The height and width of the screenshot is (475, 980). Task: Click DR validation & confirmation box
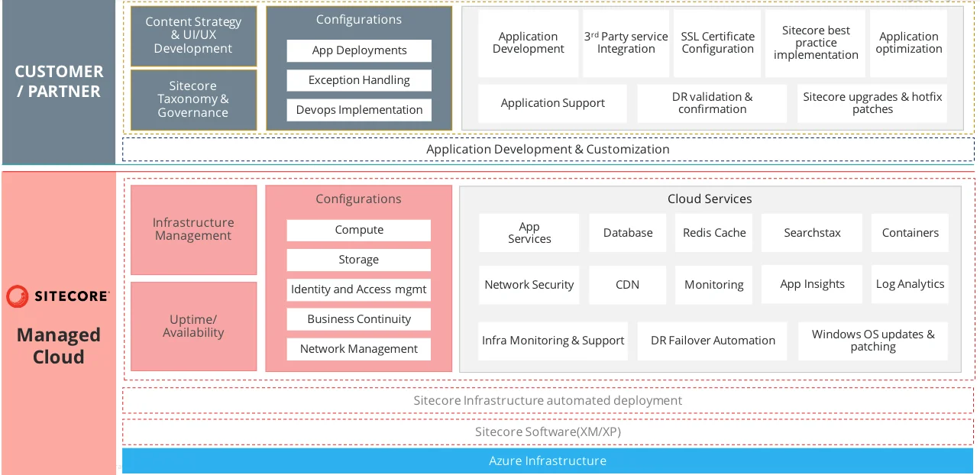coord(712,103)
